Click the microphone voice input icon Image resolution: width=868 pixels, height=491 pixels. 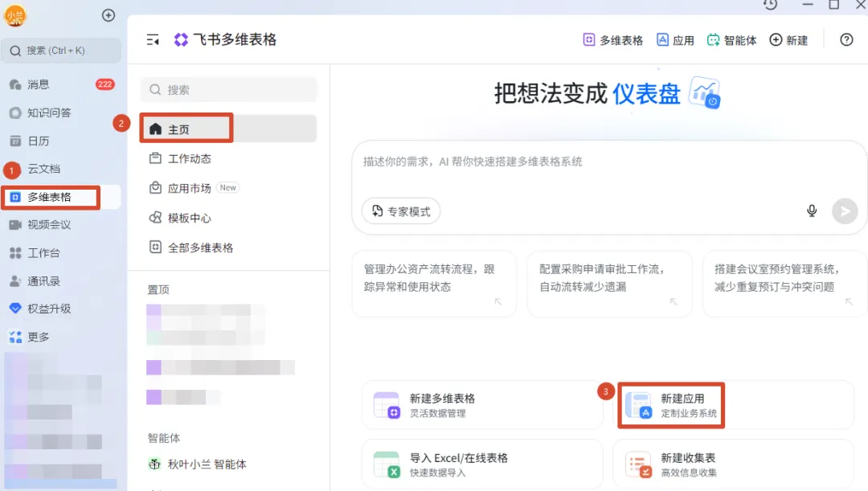click(x=812, y=211)
